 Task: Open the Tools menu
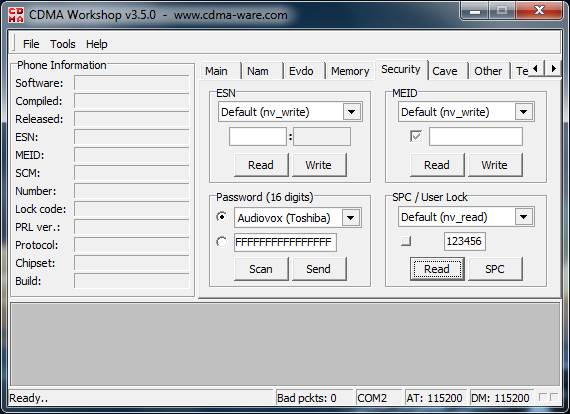pos(63,44)
